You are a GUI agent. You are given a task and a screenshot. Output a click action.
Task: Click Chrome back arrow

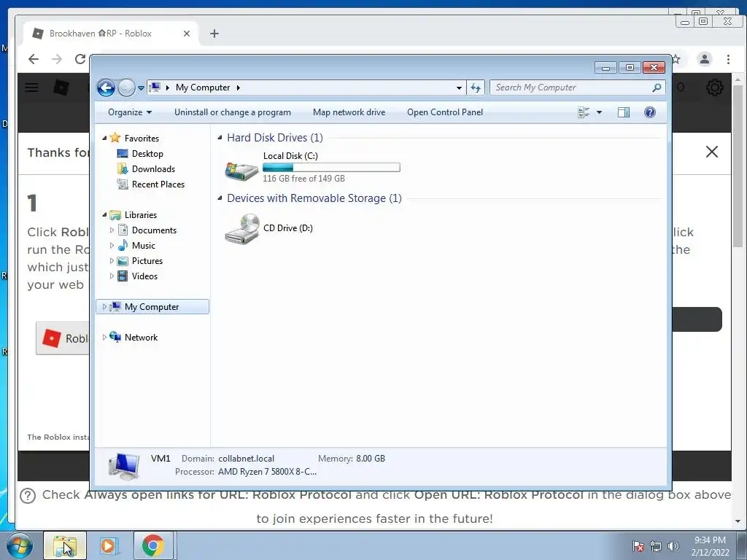point(34,59)
